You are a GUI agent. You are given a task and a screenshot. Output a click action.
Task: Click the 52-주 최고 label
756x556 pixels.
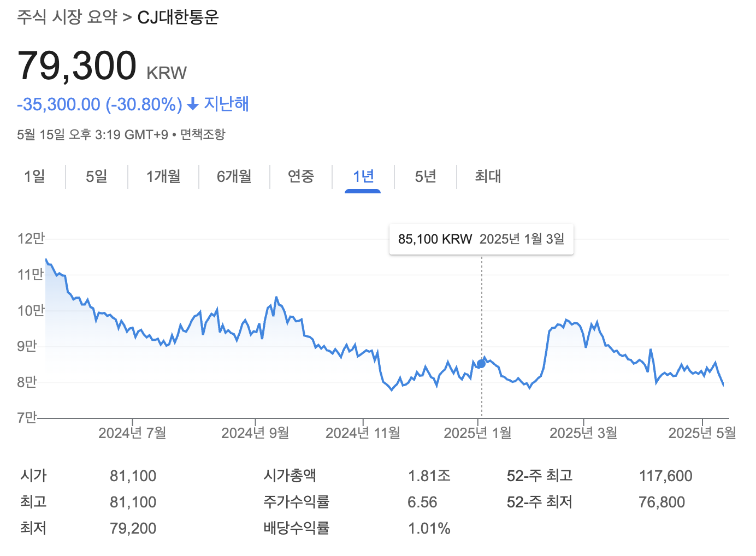(x=540, y=476)
